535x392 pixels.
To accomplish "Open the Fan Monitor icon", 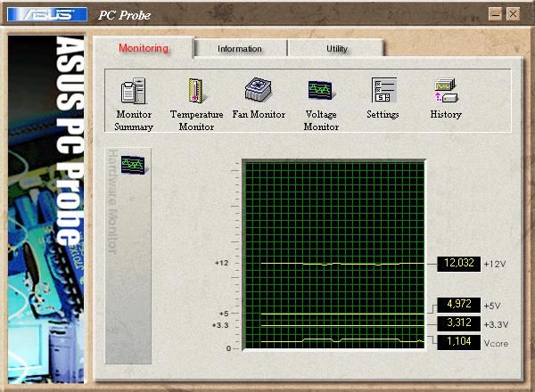I will (x=259, y=89).
